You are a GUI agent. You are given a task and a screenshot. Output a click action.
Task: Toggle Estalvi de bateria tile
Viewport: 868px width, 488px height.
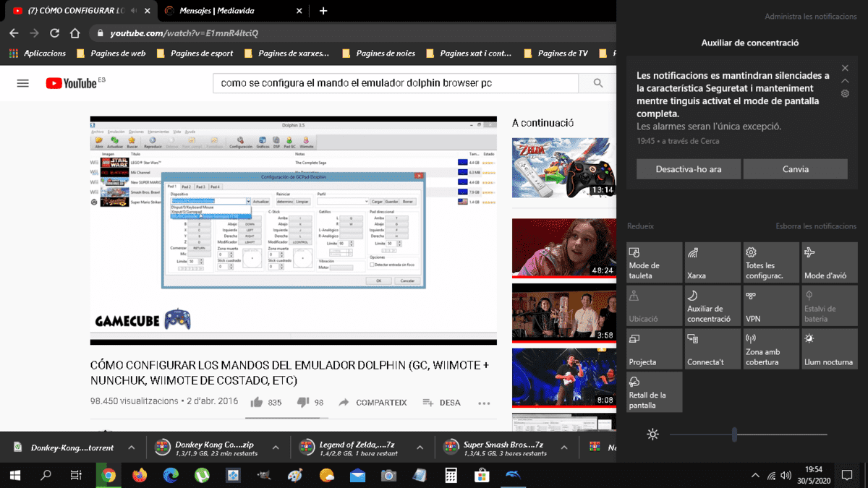point(830,306)
